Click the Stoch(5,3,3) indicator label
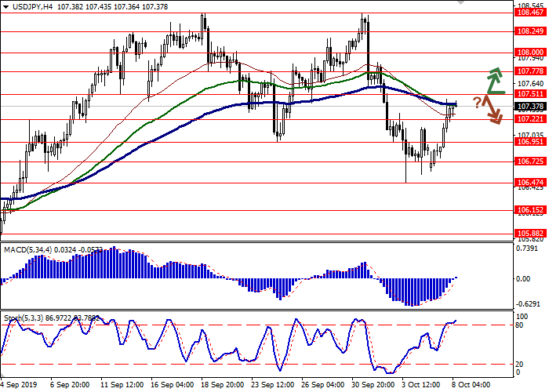549x392 pixels. [x=25, y=318]
